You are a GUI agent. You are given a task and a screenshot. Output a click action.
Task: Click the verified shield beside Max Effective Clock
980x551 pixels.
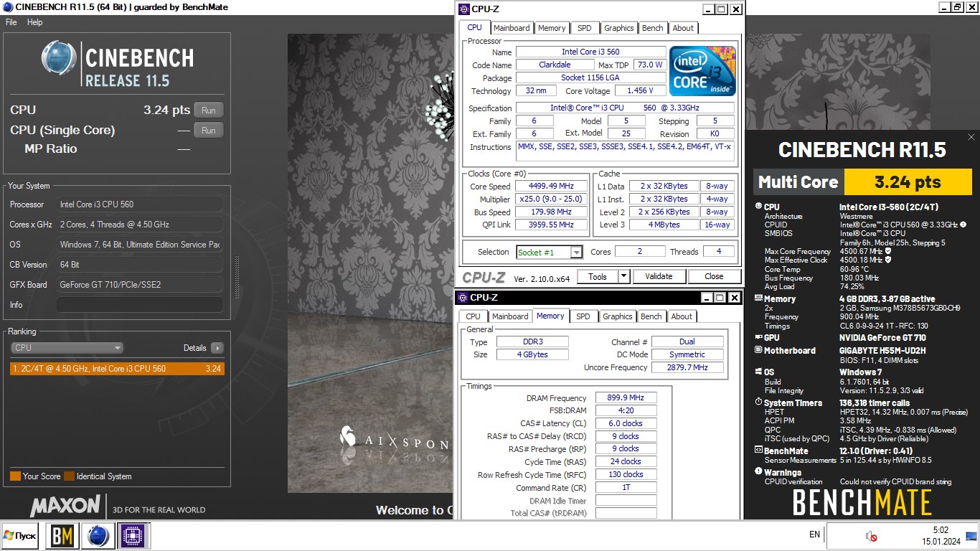click(889, 260)
